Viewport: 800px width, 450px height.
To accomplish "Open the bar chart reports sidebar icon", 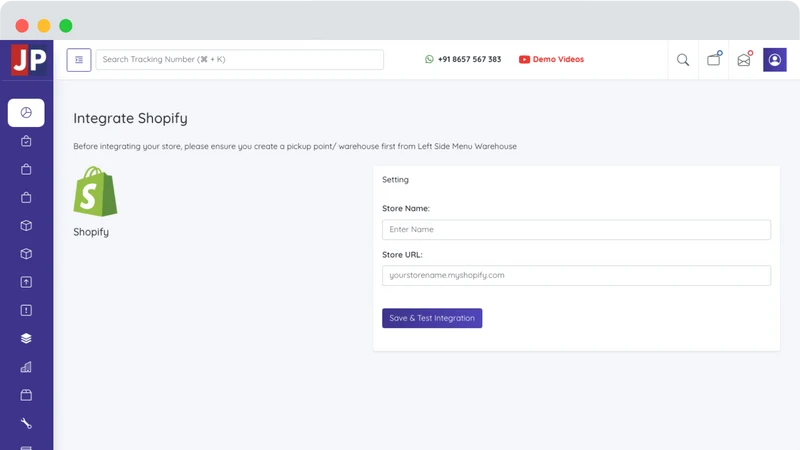I will click(x=26, y=367).
